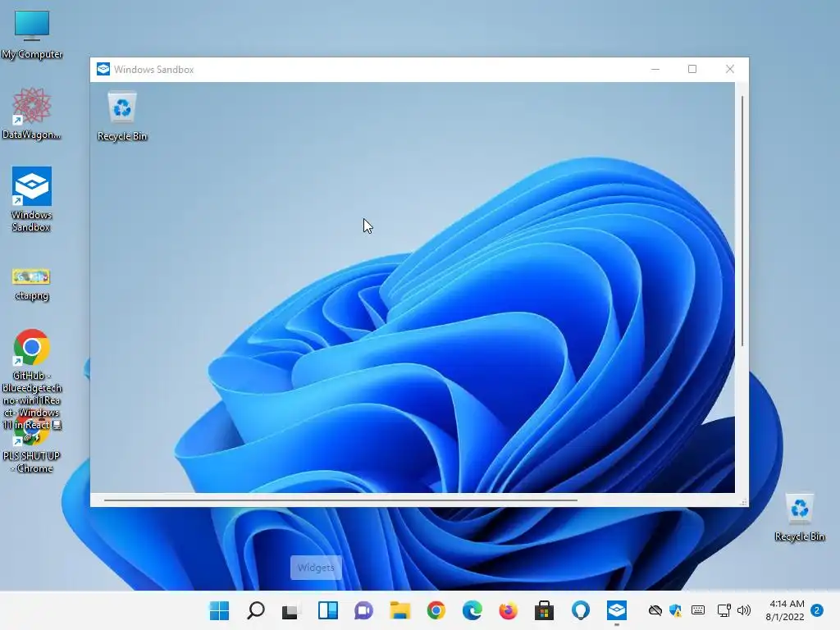Open the Tips lightbulb taskbar app
Viewport: 840px width, 630px height.
[580, 610]
